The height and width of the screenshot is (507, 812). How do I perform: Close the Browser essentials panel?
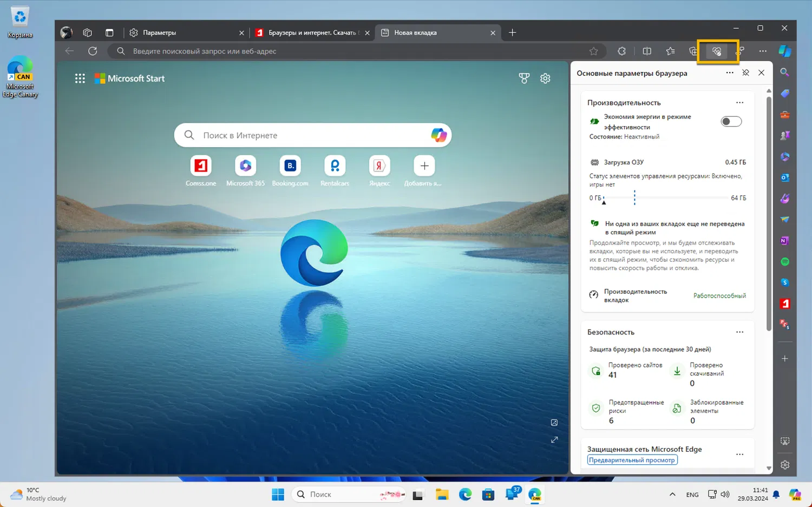761,73
